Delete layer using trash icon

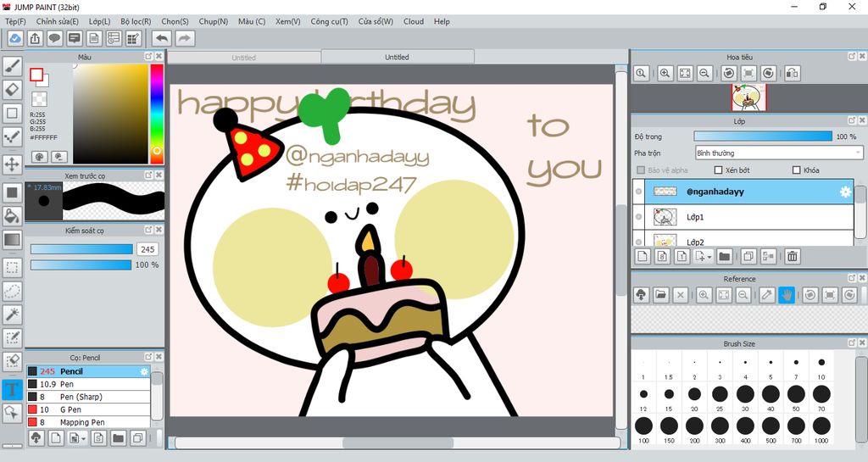[x=793, y=256]
